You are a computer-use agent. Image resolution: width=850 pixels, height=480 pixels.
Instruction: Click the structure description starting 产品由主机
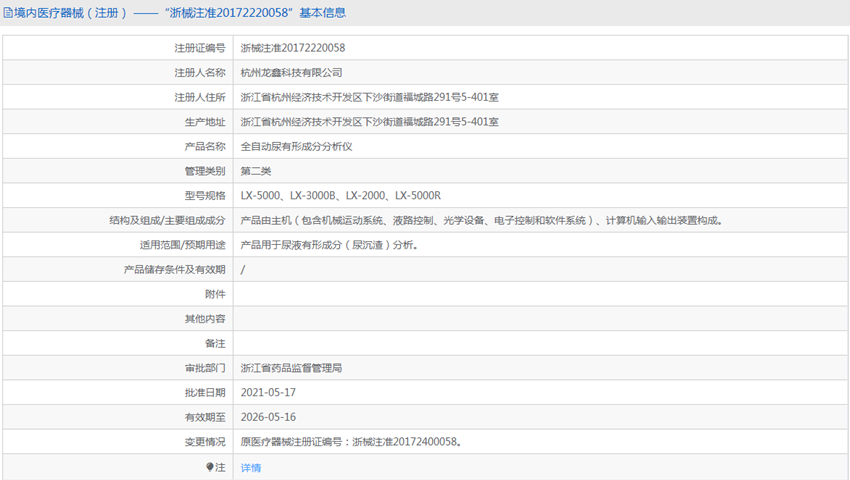(x=481, y=220)
